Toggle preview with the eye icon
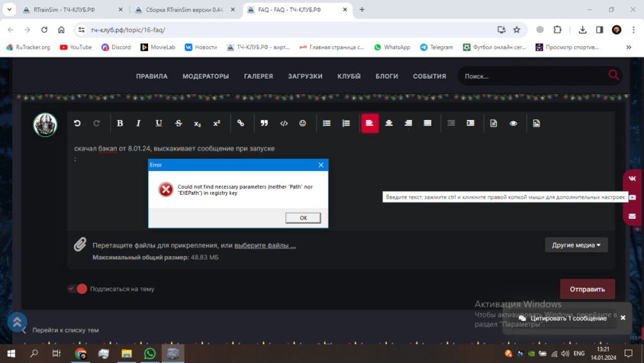 513,123
